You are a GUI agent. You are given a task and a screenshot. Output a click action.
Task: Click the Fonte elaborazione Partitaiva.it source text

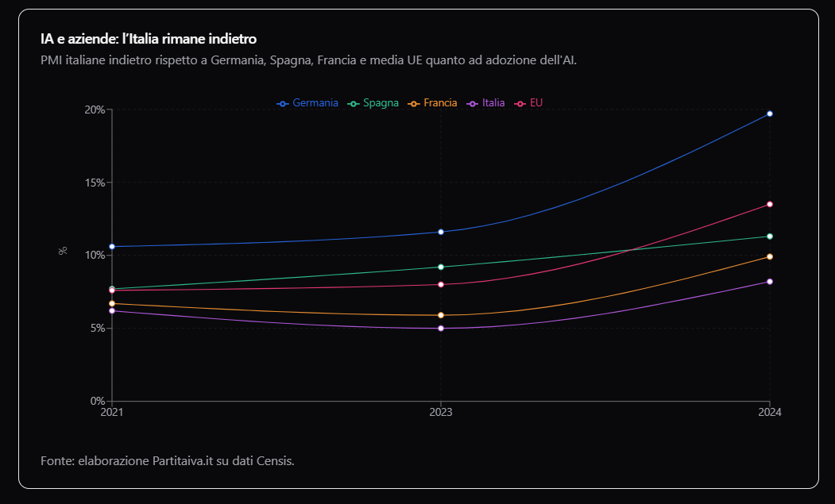coord(167,460)
